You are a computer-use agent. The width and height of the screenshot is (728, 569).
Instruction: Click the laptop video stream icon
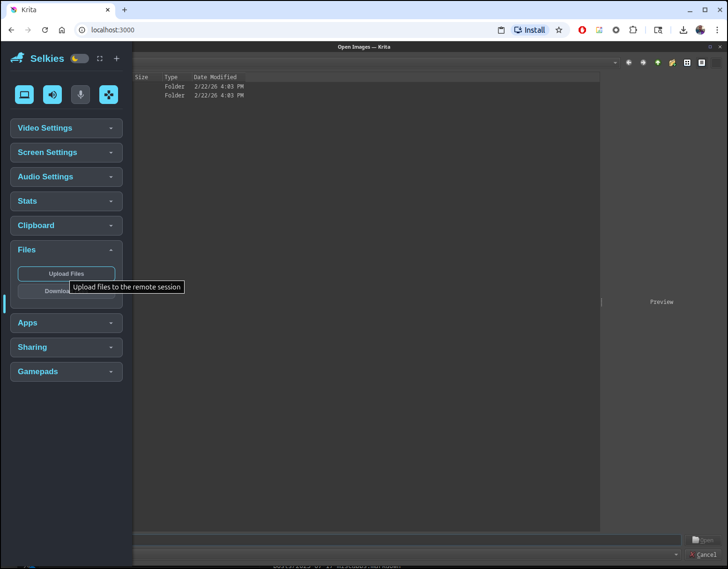tap(24, 95)
